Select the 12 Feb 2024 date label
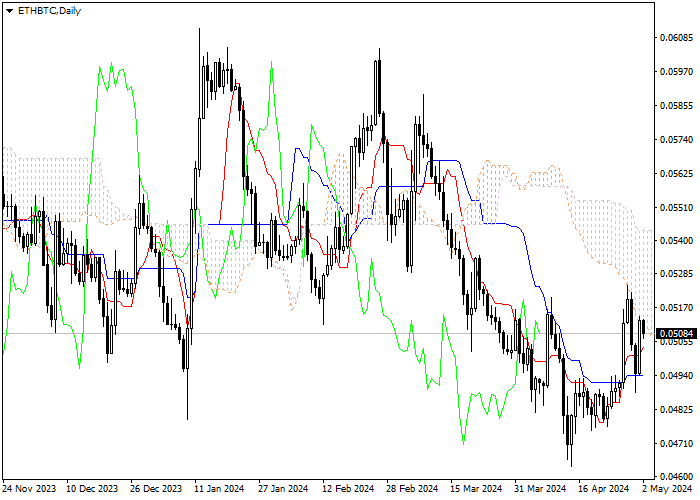This screenshot has width=700, height=500. click(x=348, y=489)
